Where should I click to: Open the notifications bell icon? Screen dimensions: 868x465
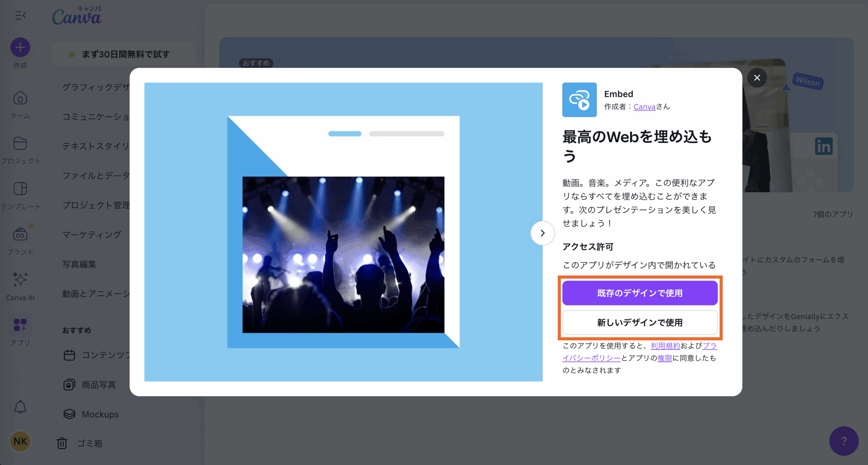click(x=20, y=407)
